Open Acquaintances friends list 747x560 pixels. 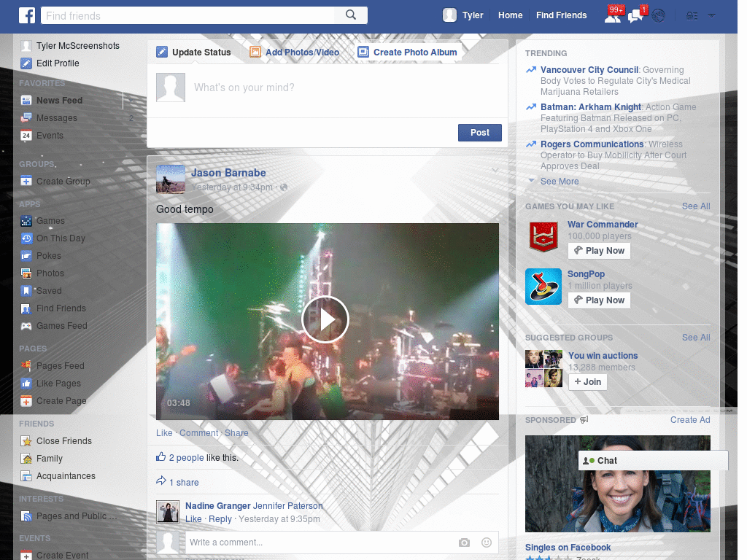coord(66,476)
